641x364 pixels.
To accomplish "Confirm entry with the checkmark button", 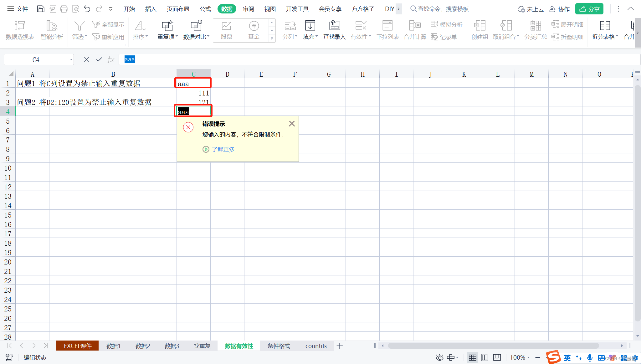I will pyautogui.click(x=99, y=59).
